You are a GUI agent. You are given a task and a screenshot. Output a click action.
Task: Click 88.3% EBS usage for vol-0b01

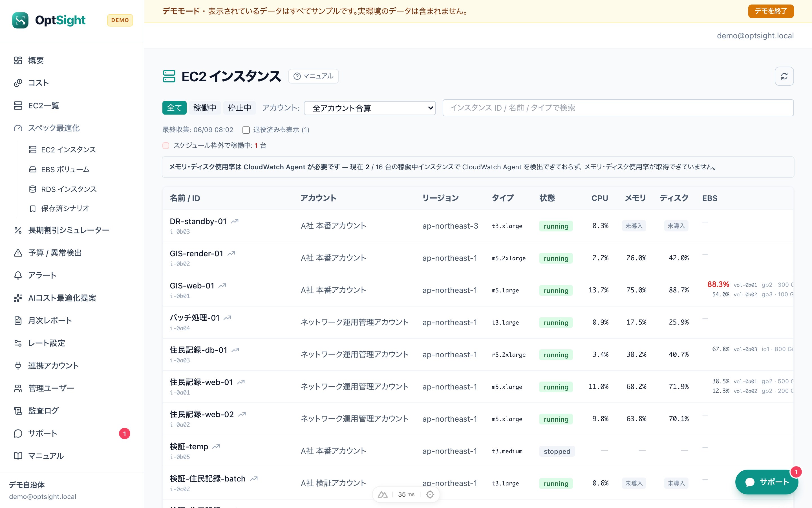[718, 284]
